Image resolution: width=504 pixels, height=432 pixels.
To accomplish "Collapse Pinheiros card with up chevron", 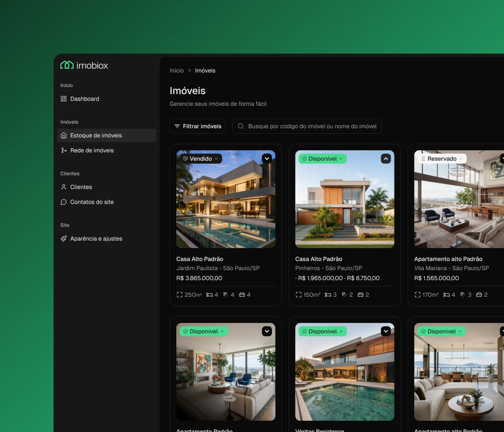I will [386, 159].
